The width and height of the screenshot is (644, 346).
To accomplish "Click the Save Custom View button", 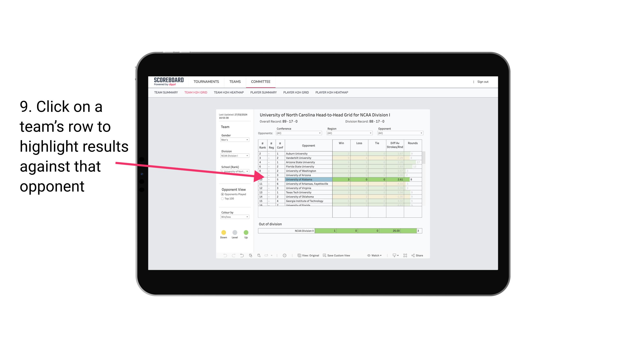I will tap(337, 256).
